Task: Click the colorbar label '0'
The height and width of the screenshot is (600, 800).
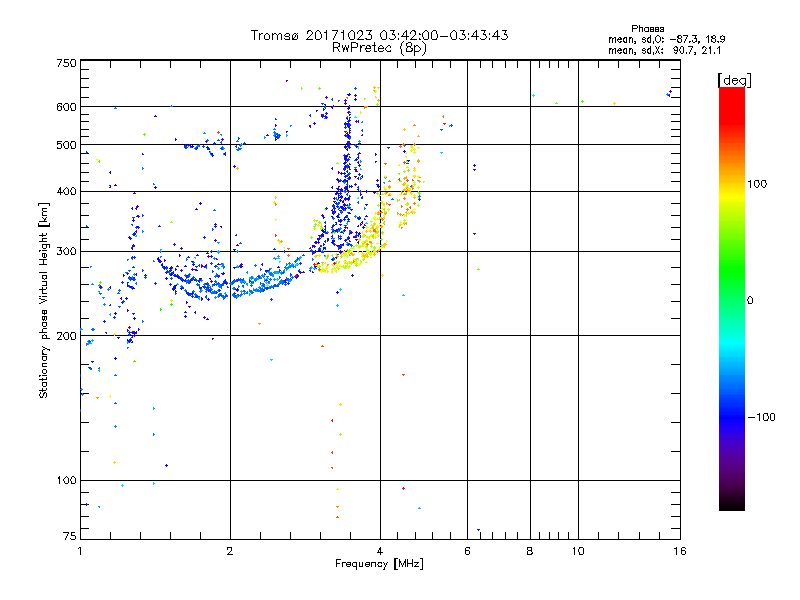Action: coord(750,300)
